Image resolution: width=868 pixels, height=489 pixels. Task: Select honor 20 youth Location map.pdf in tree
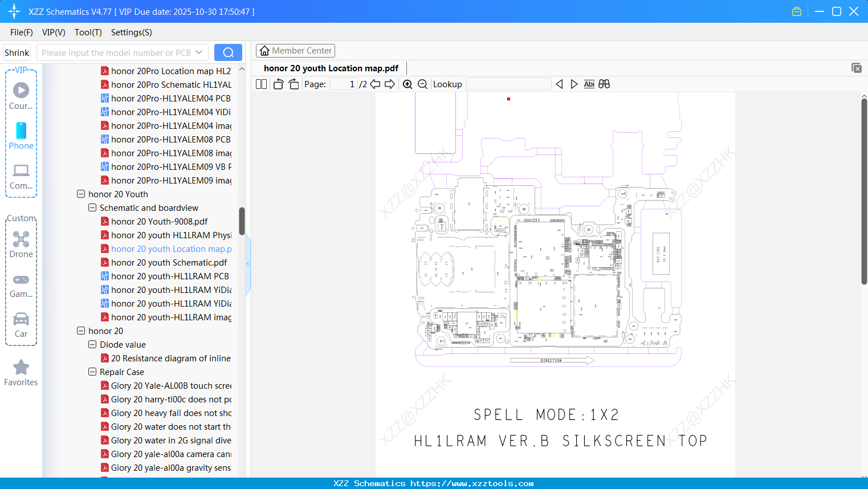[x=171, y=249]
